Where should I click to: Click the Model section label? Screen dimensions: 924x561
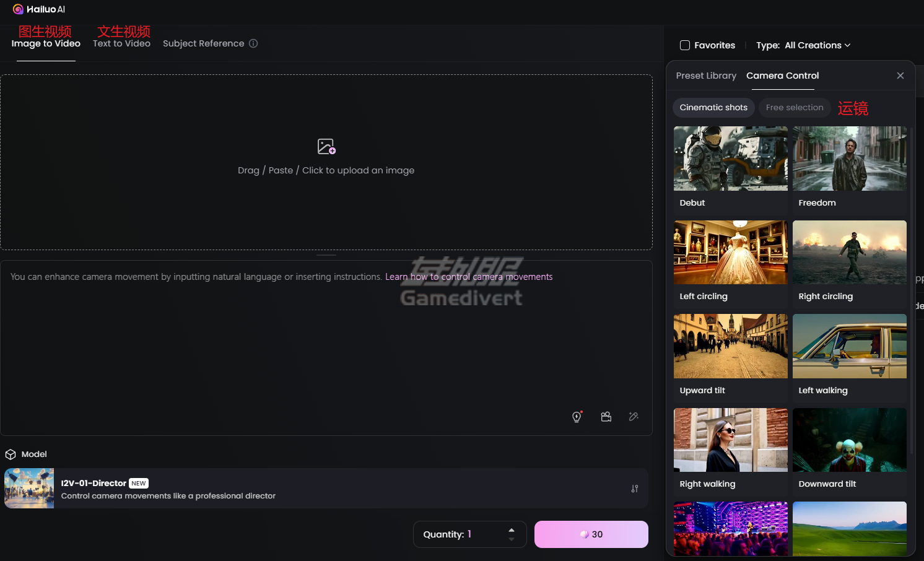click(34, 454)
